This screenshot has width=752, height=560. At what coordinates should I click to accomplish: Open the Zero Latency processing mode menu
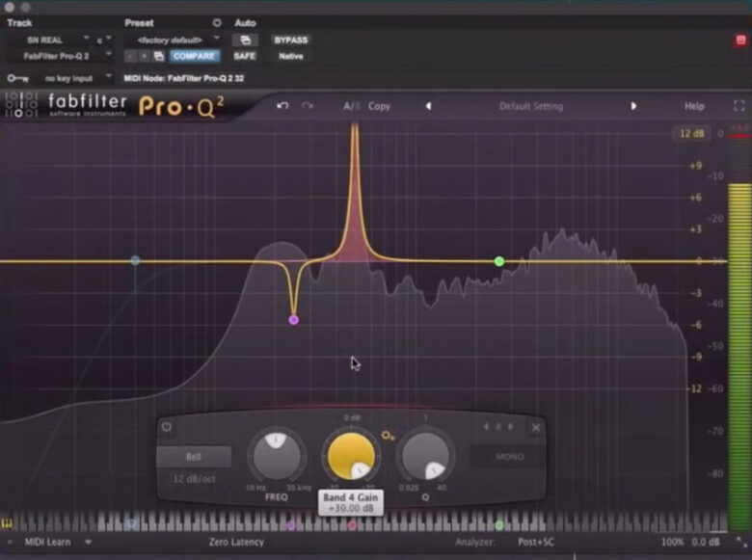tap(236, 542)
